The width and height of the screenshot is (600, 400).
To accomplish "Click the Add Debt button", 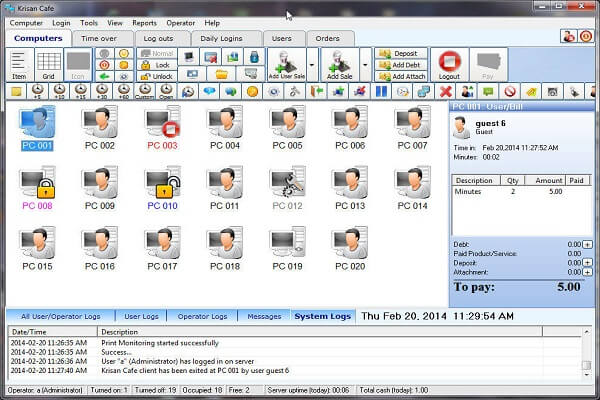I will click(401, 65).
